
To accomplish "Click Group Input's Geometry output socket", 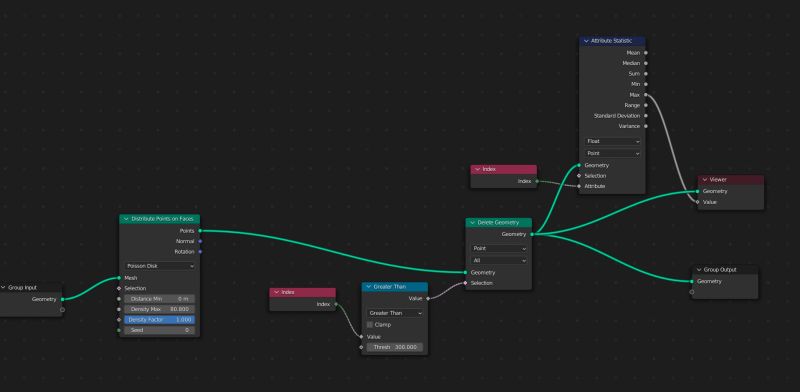I will click(x=62, y=299).
